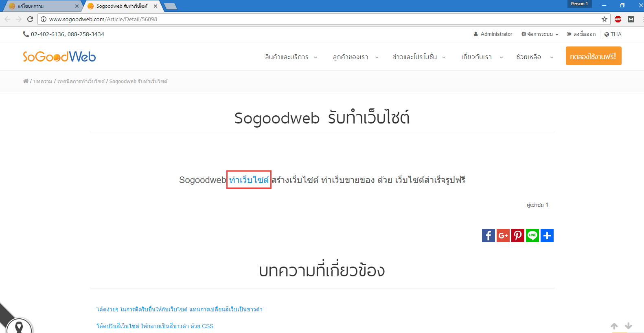Open the Person 1 profile button
This screenshot has height=333, width=644.
[x=579, y=4]
